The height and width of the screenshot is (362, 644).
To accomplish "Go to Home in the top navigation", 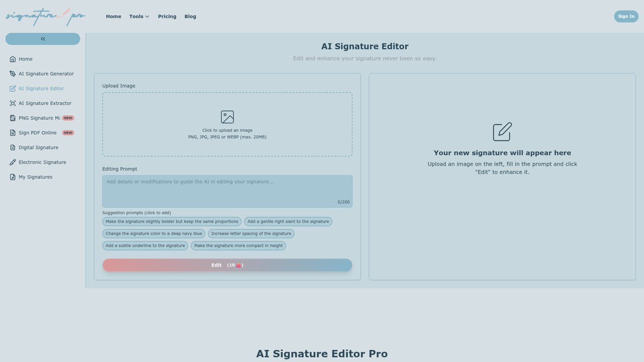I will 113,16.
